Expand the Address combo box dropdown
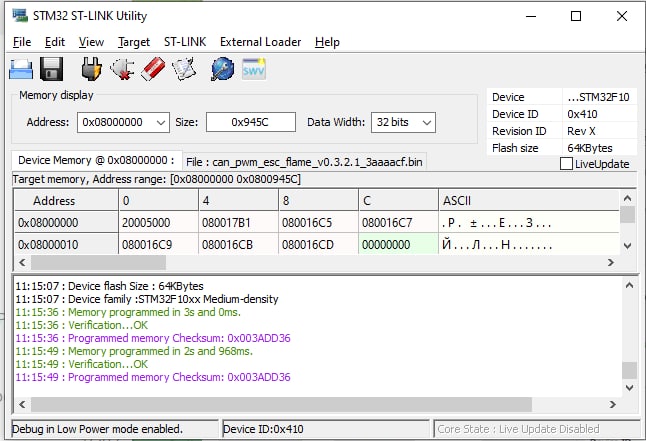This screenshot has width=646, height=441. click(161, 122)
